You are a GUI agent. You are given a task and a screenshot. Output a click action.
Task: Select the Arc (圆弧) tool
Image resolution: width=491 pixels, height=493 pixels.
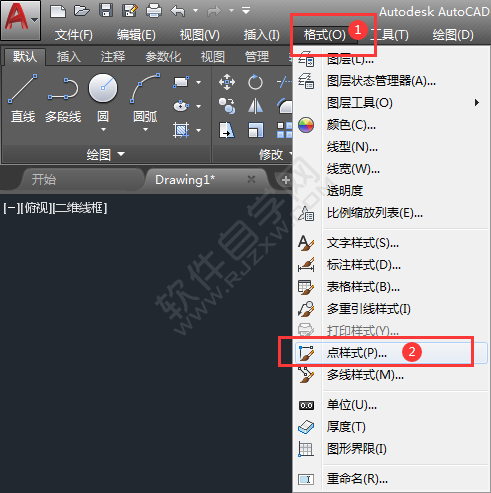click(145, 98)
